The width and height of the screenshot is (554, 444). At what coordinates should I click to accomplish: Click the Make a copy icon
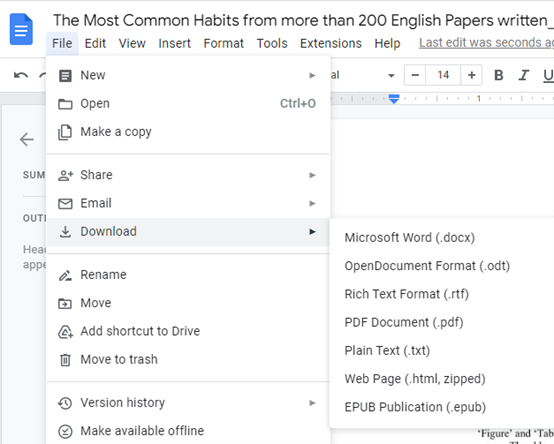pos(65,132)
